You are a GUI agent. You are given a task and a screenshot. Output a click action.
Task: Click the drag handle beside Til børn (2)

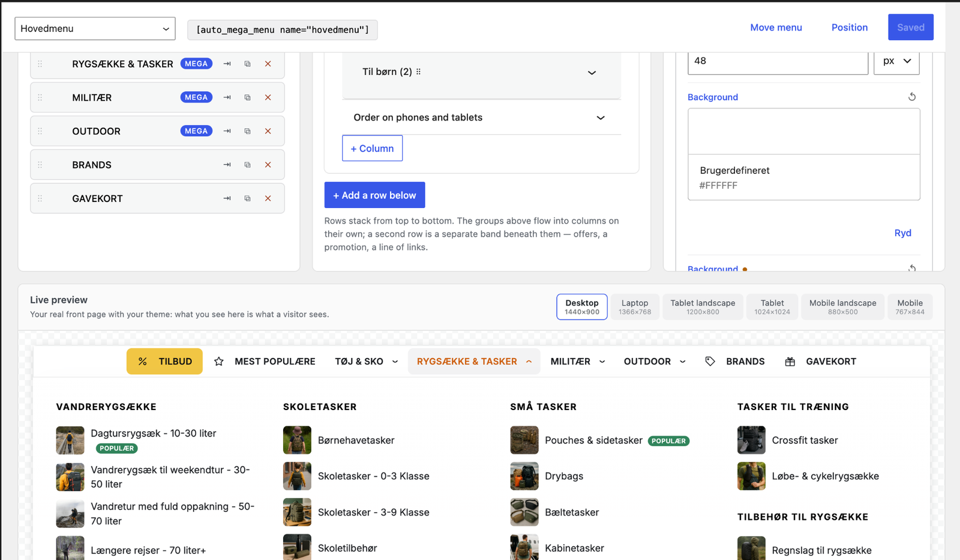point(418,71)
